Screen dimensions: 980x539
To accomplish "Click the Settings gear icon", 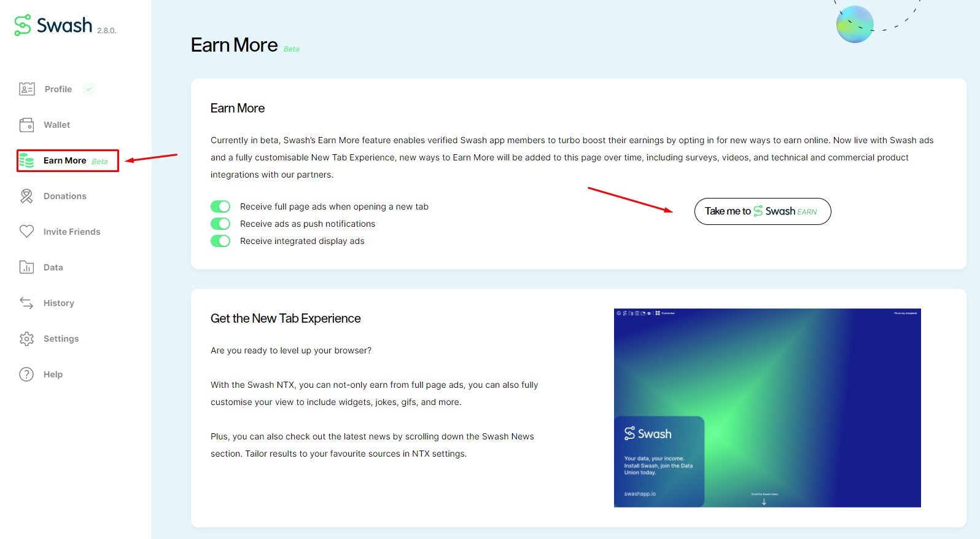I will pos(26,339).
